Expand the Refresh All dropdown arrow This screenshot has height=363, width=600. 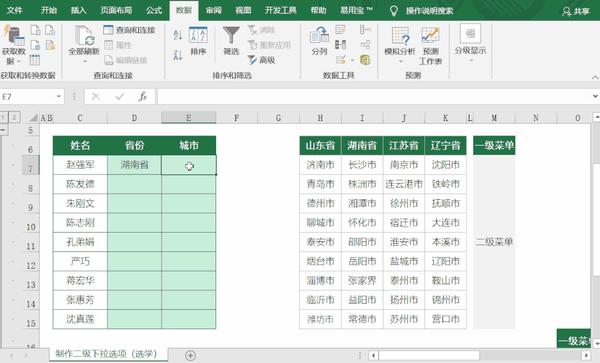tap(85, 62)
